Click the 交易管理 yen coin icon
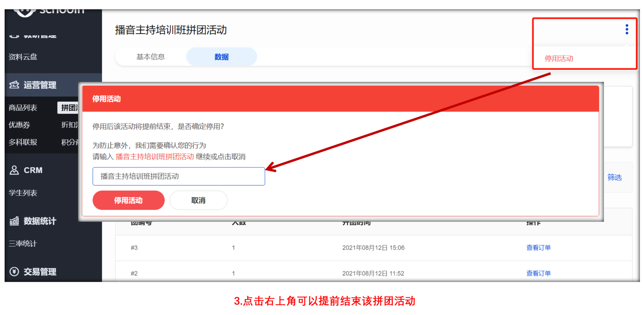644x315 pixels. coord(14,272)
